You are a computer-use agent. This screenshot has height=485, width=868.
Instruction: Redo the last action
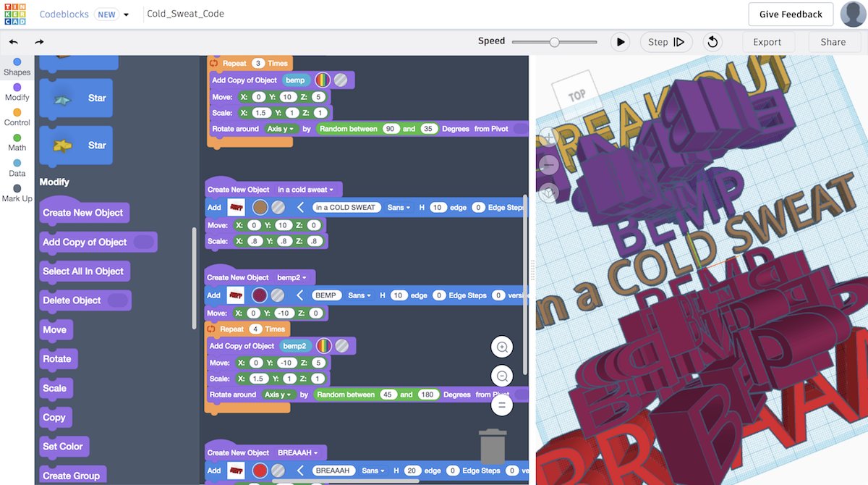tap(40, 42)
